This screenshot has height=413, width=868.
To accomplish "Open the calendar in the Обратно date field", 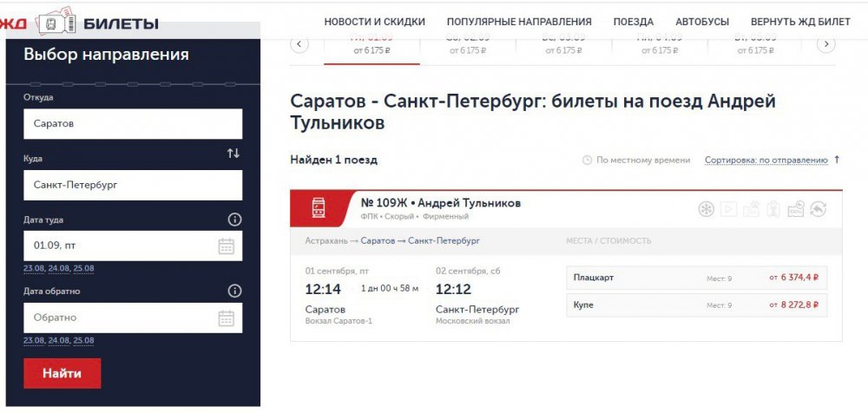I will (x=226, y=318).
